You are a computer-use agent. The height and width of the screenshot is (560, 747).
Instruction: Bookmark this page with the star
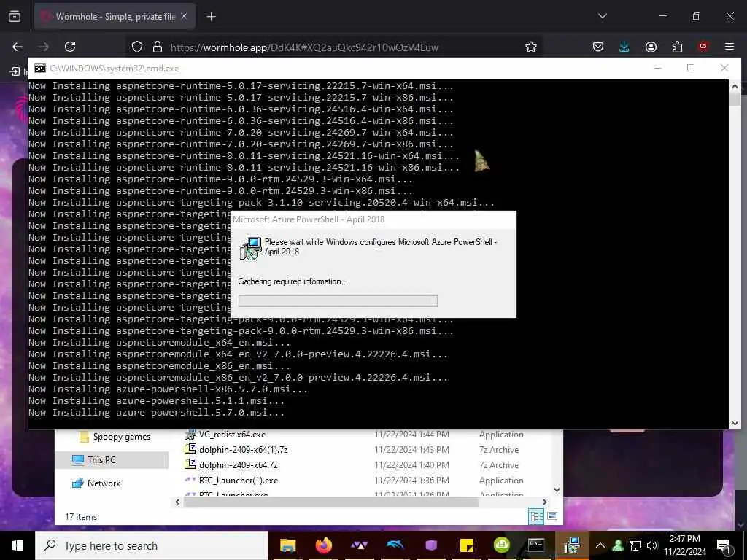531,47
